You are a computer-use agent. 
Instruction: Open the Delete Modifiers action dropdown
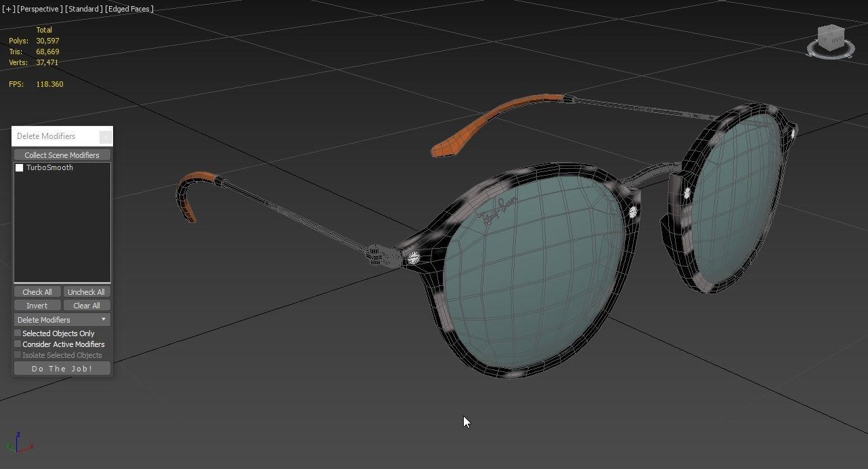tap(62, 320)
